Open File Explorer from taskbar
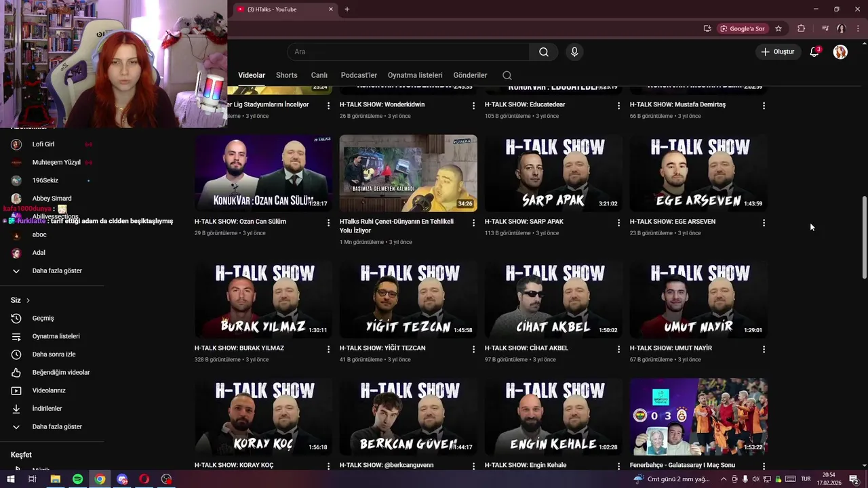 point(56,479)
